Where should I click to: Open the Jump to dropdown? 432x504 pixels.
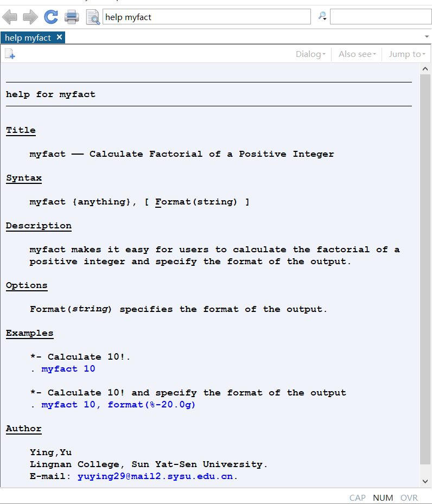point(407,54)
